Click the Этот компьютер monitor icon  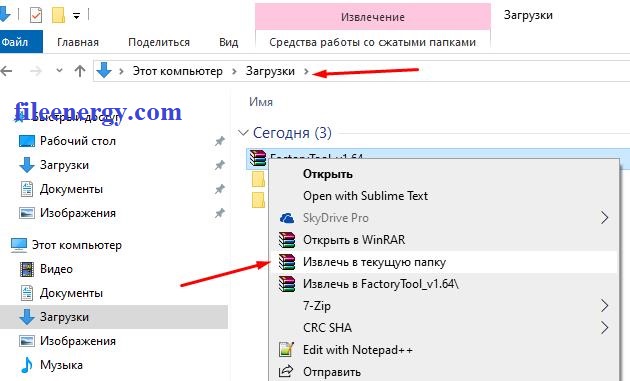(19, 245)
